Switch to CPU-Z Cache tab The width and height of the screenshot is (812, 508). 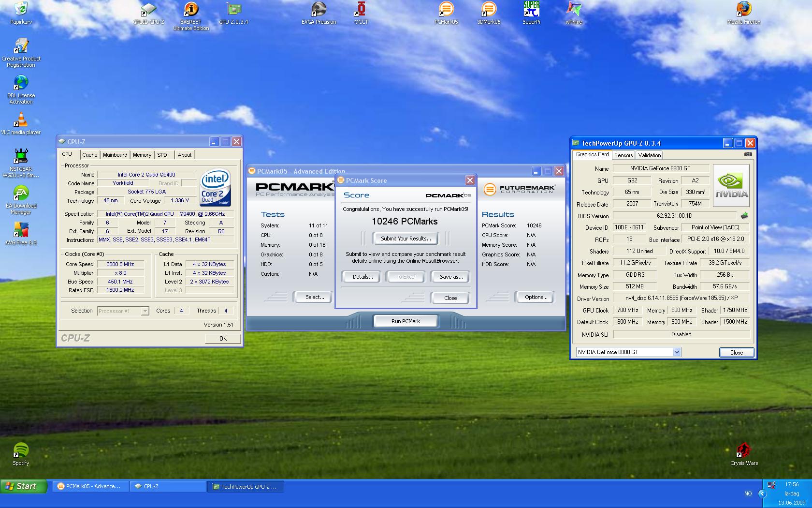point(89,155)
